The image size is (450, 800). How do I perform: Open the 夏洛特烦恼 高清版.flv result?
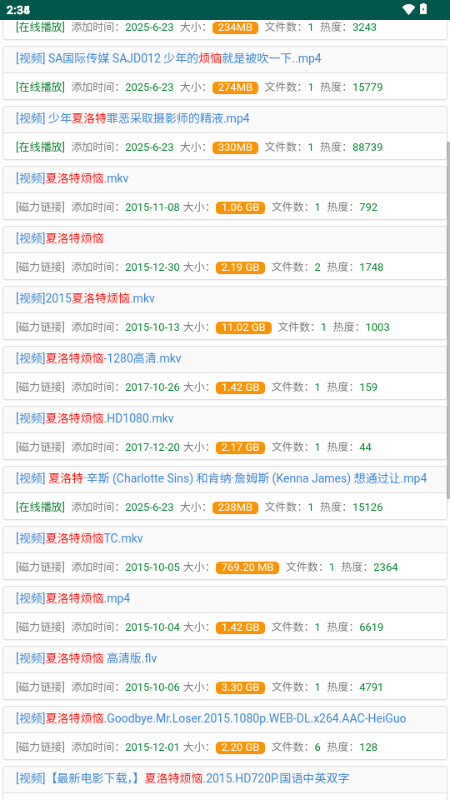pos(86,659)
